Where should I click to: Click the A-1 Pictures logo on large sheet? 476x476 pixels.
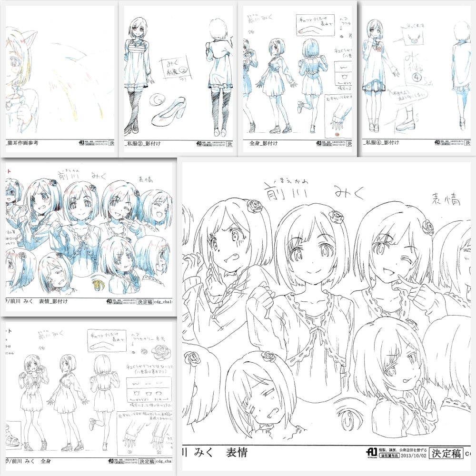point(371,453)
